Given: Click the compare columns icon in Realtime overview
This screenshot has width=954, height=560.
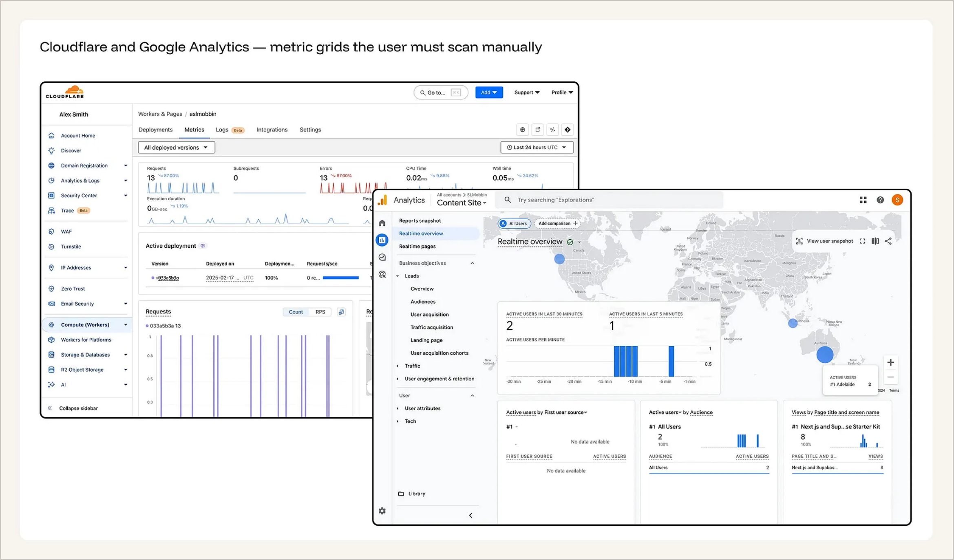Looking at the screenshot, I should coord(875,241).
